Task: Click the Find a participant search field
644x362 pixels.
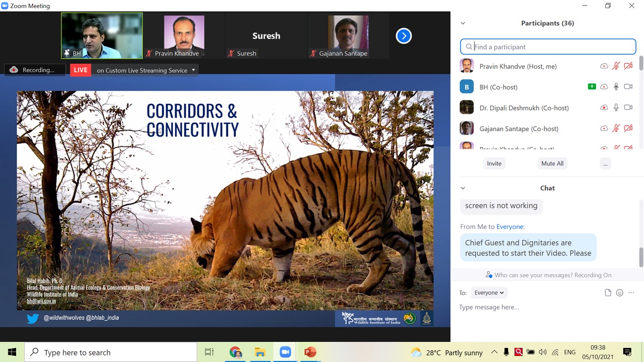Action: 548,47
